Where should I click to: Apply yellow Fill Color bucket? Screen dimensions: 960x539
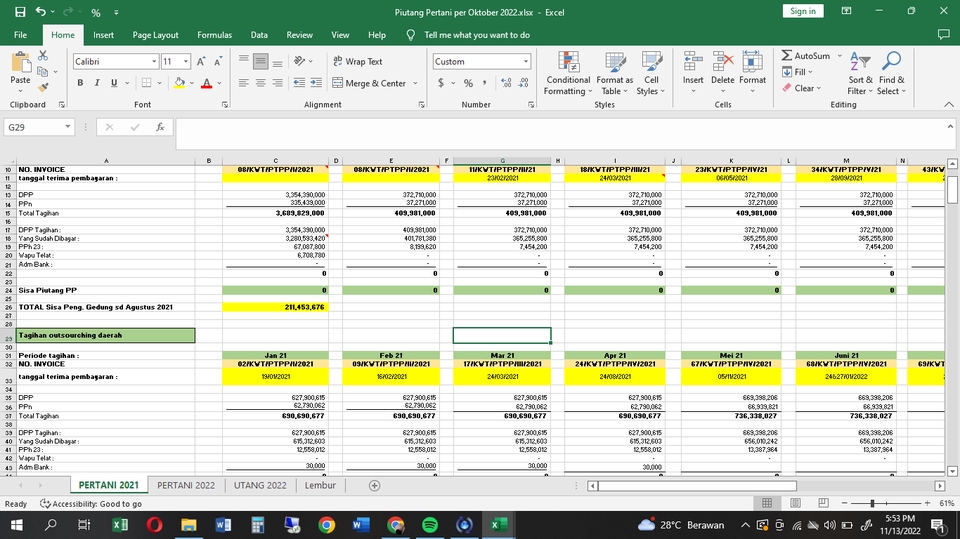point(179,83)
